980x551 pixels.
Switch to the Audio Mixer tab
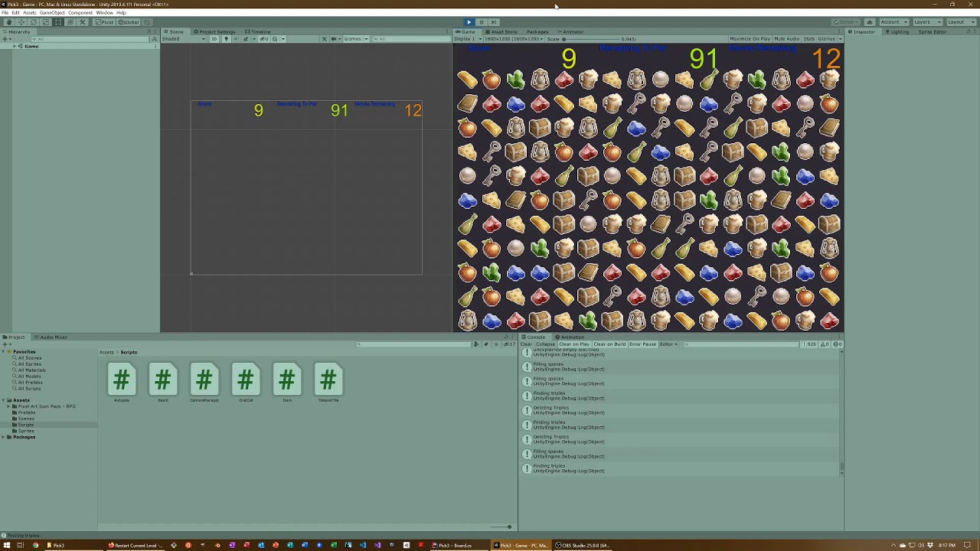click(x=51, y=337)
